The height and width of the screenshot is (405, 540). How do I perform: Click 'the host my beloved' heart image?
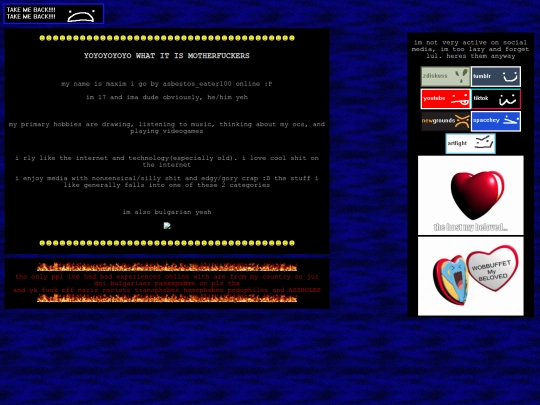pos(470,195)
